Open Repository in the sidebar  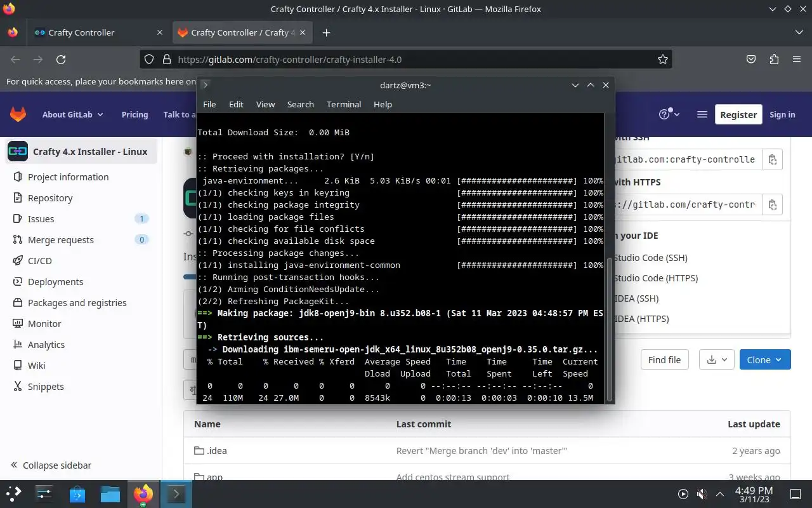[81, 197]
